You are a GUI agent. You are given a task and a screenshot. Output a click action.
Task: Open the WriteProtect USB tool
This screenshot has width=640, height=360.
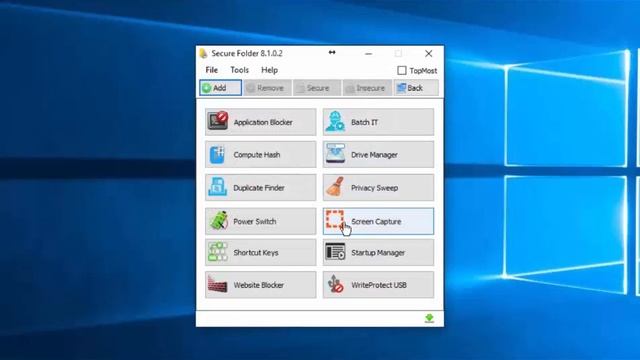point(378,285)
